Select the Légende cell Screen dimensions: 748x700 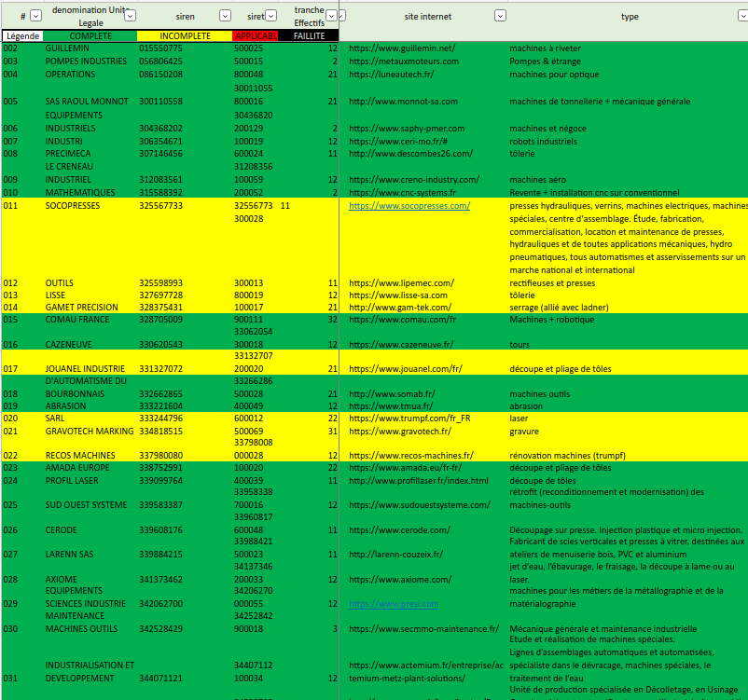[22, 35]
